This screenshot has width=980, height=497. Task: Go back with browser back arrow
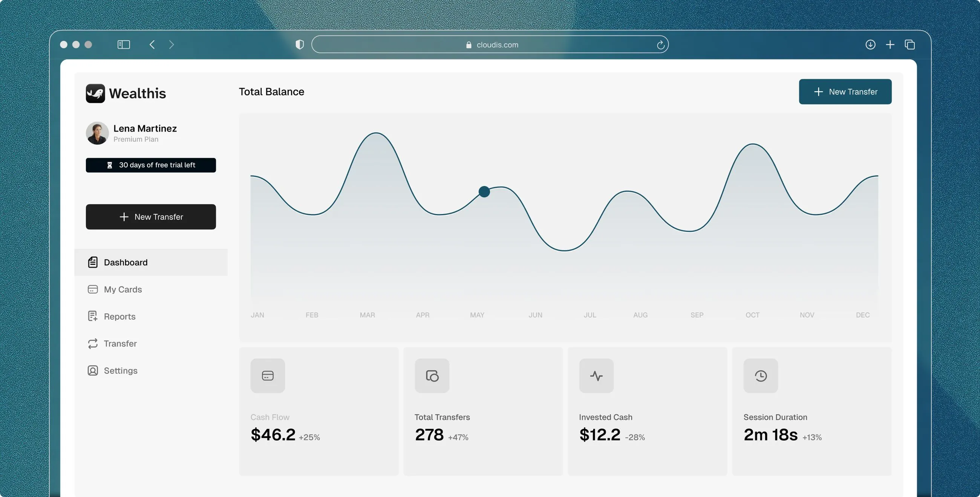click(x=152, y=45)
